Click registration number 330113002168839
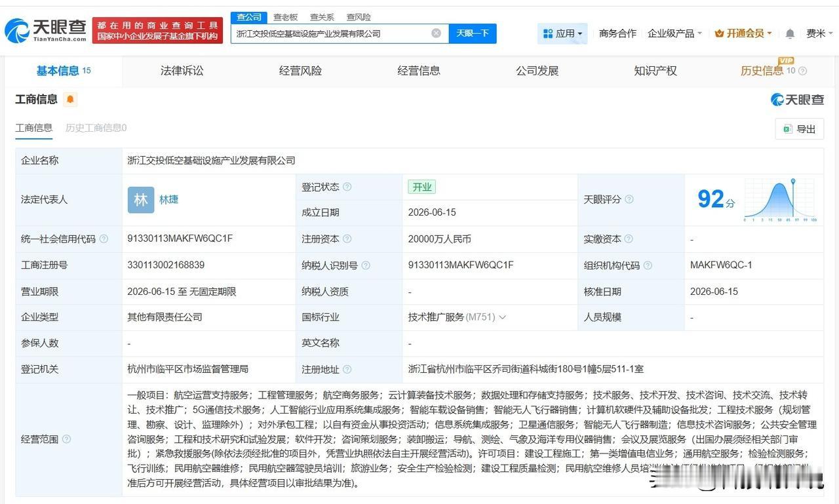 (166, 265)
